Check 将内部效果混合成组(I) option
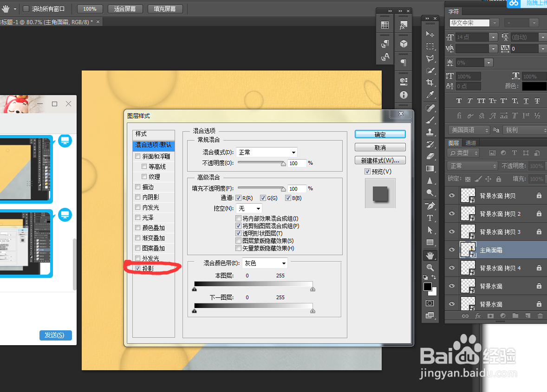 point(239,218)
